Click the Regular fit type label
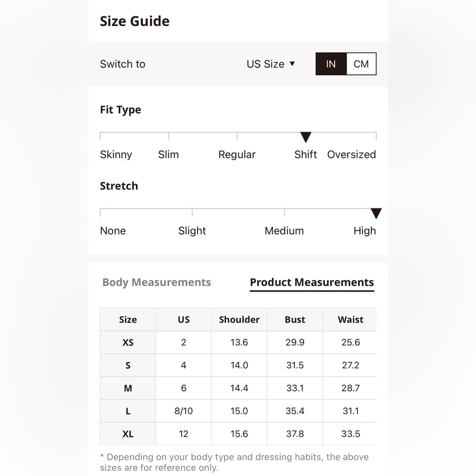 tap(237, 155)
